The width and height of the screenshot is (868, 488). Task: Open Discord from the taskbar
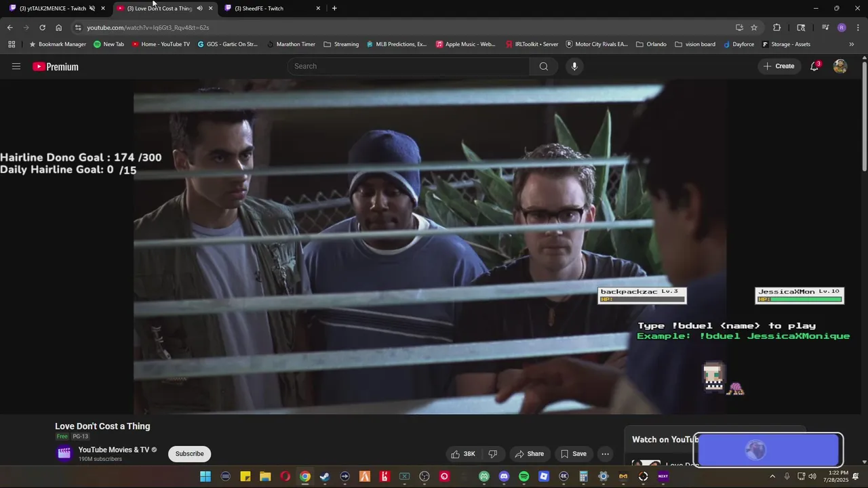504,476
